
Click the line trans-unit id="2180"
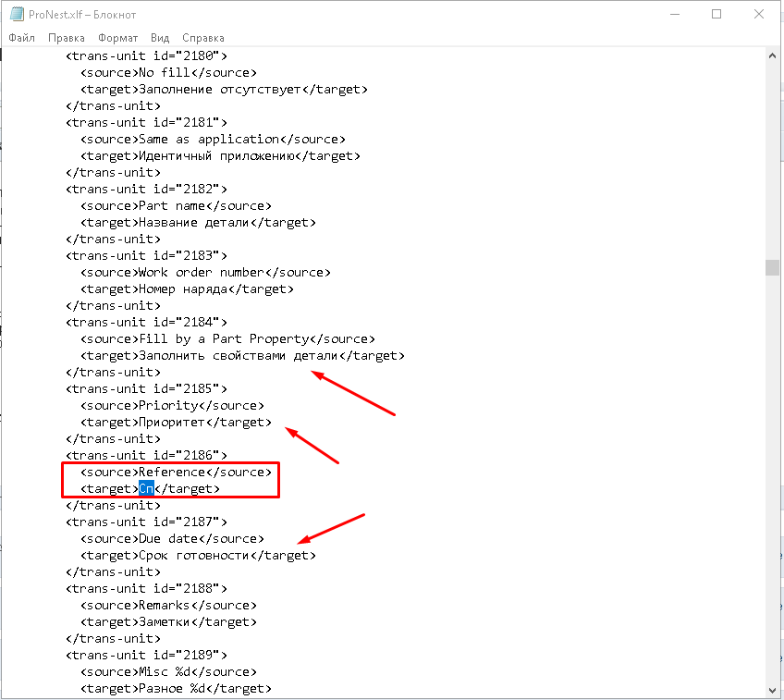tap(146, 56)
